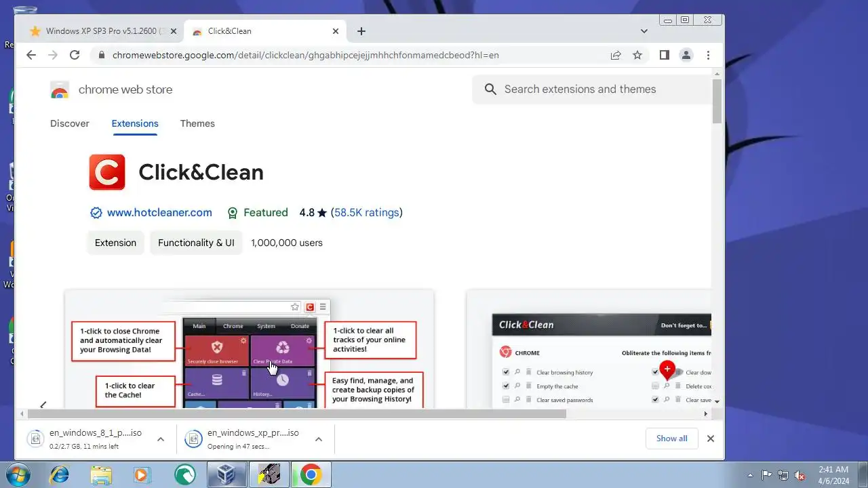Open www.hotcleaner.com link
Screen dimensions: 868x488
pyautogui.click(x=159, y=212)
